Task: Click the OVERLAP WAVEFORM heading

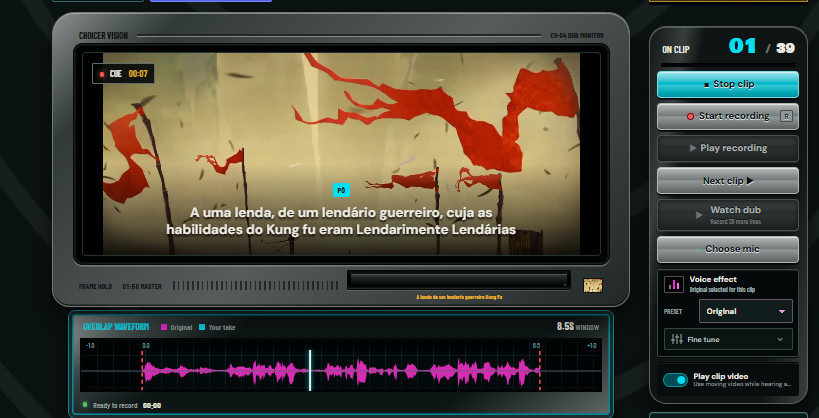Action: [x=116, y=327]
